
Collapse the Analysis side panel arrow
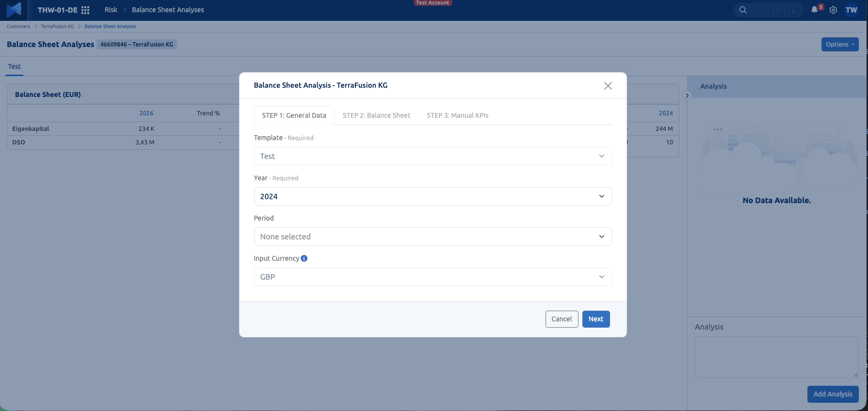pyautogui.click(x=687, y=95)
